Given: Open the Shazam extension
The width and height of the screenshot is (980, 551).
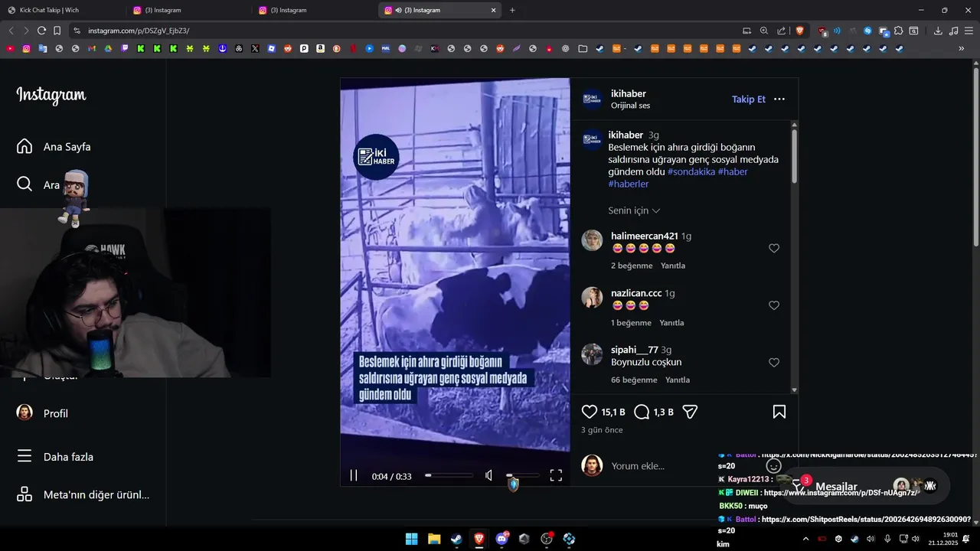Looking at the screenshot, I should click(x=867, y=31).
